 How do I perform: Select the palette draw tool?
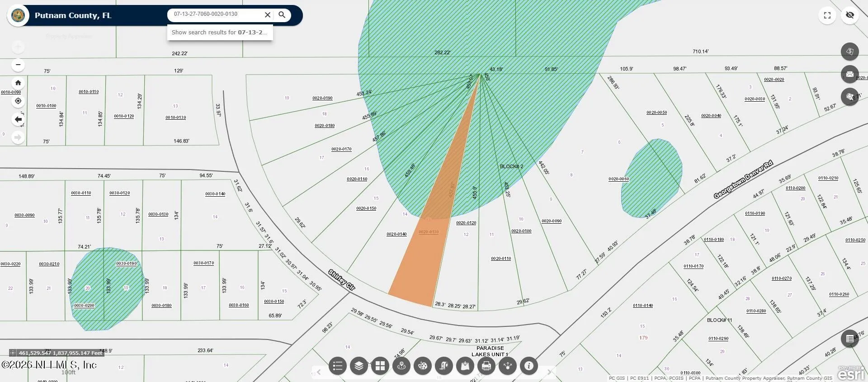[423, 366]
